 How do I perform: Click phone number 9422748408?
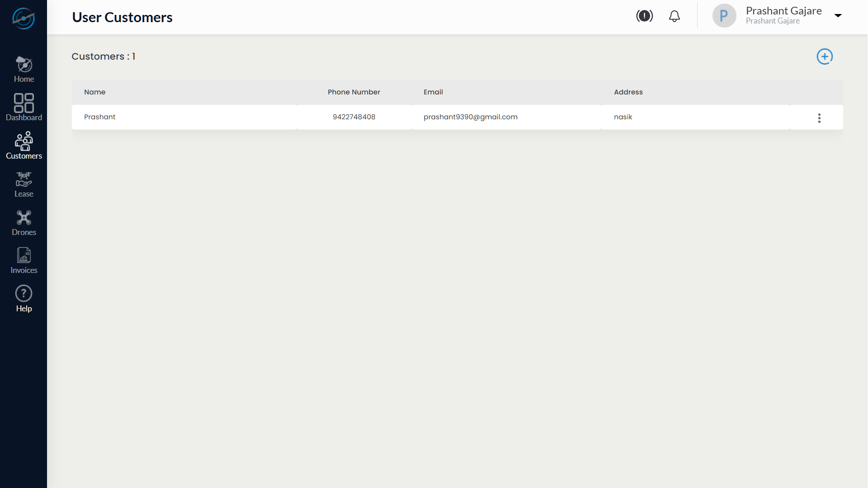354,117
